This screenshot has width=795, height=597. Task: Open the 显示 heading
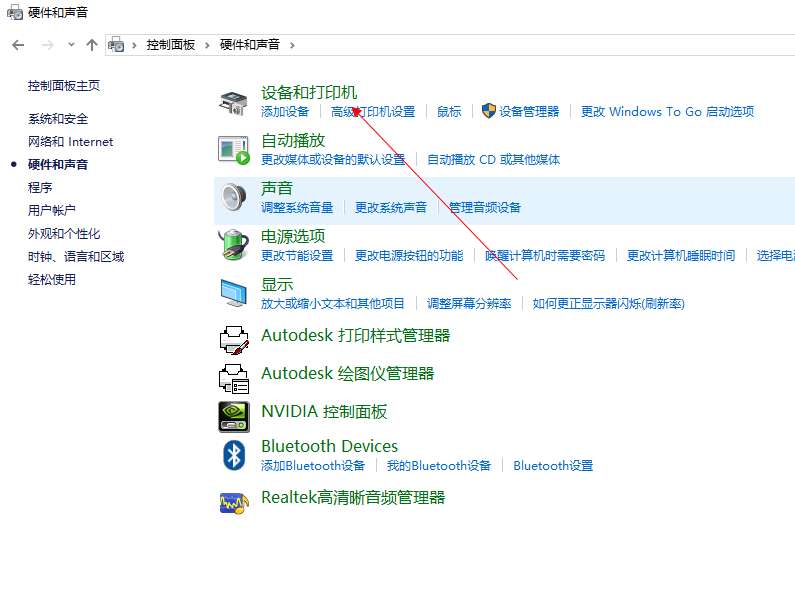277,285
